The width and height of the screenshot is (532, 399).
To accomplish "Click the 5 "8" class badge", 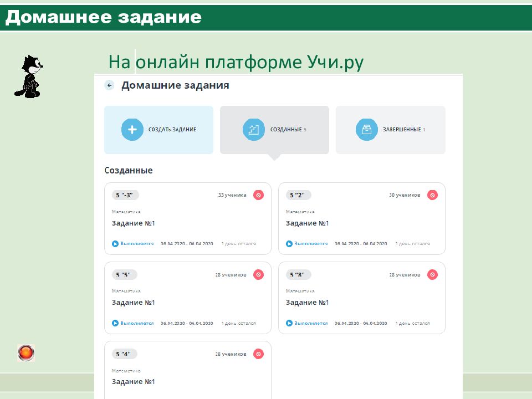I will click(298, 274).
